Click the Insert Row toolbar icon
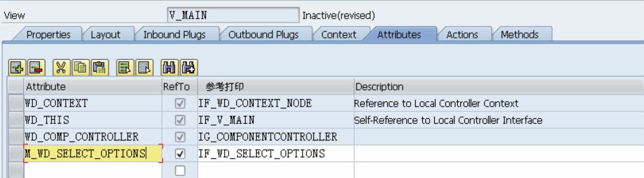 [x=17, y=68]
